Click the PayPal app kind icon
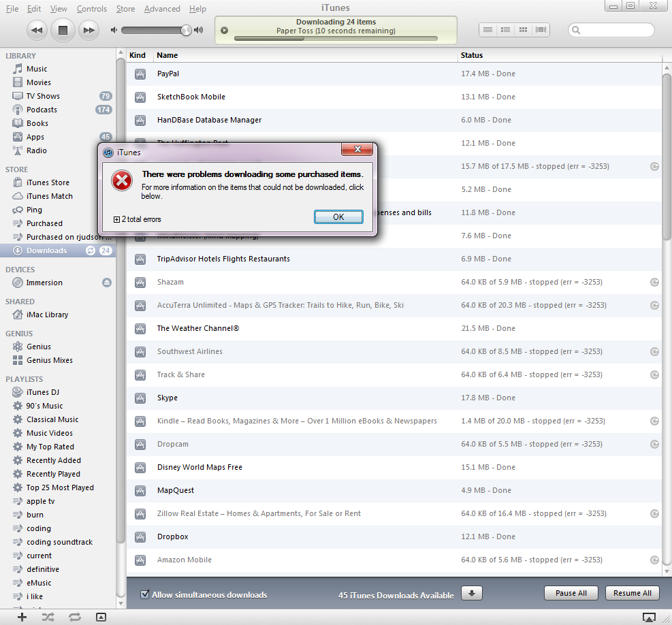 point(140,74)
